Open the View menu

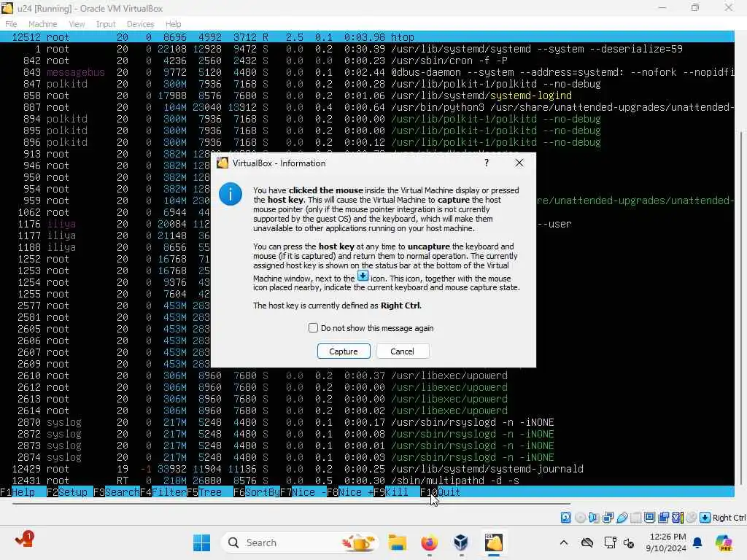(x=77, y=24)
